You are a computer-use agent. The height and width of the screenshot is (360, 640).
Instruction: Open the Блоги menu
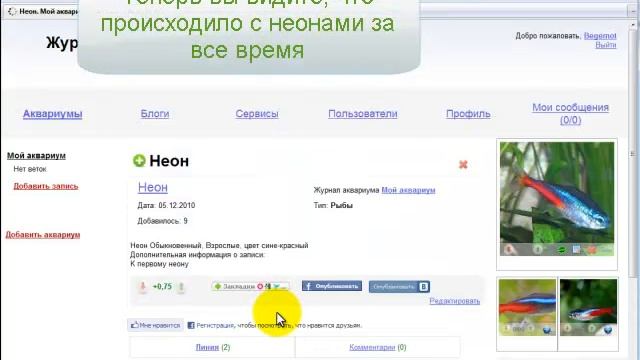tap(155, 114)
